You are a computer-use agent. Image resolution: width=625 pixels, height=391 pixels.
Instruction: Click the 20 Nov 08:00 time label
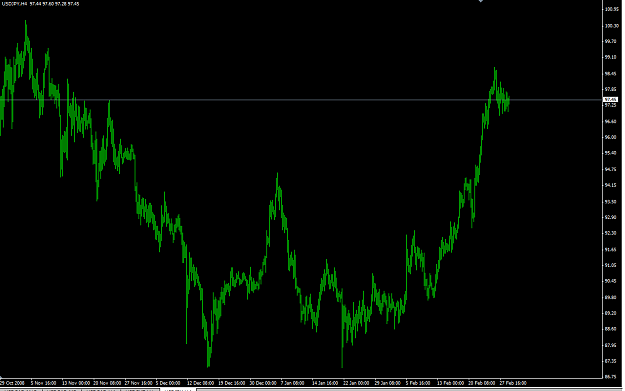pyautogui.click(x=107, y=383)
